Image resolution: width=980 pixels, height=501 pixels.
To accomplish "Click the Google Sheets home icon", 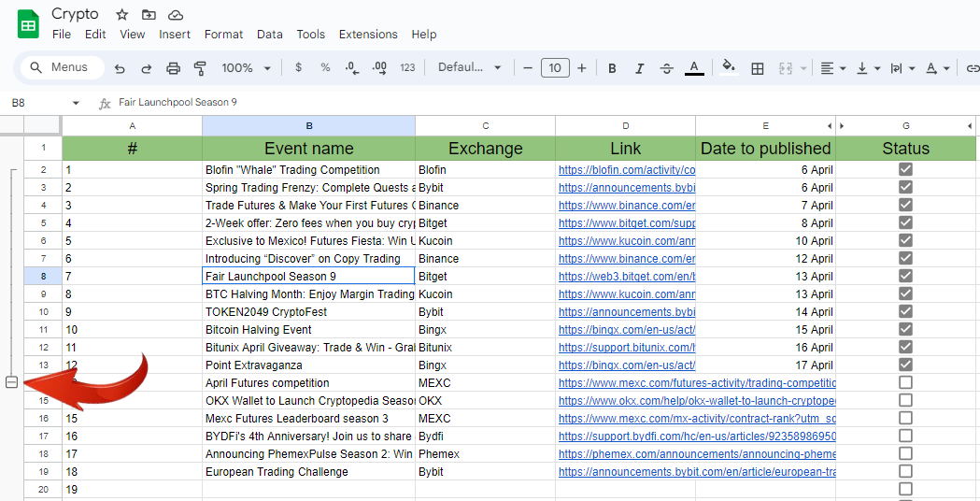I will 28,25.
